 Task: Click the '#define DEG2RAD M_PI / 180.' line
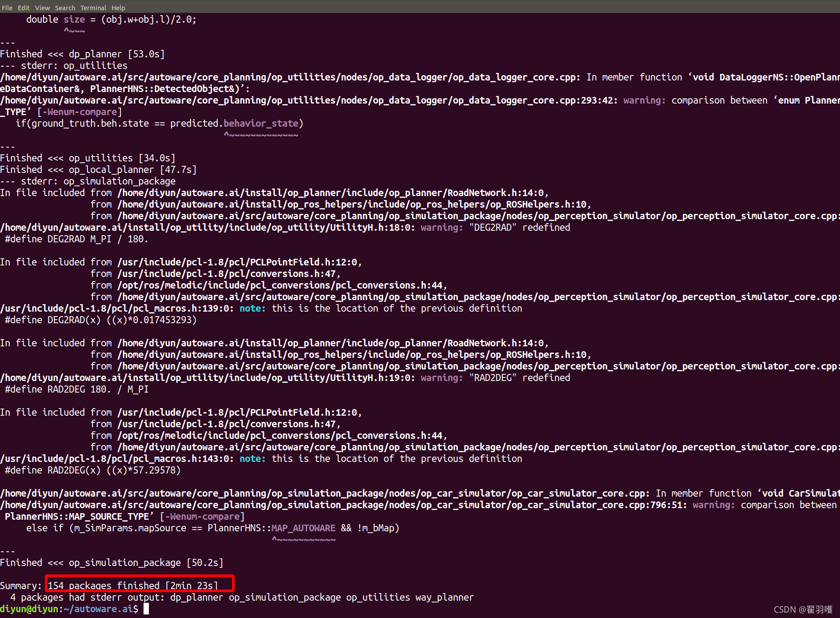coord(76,239)
